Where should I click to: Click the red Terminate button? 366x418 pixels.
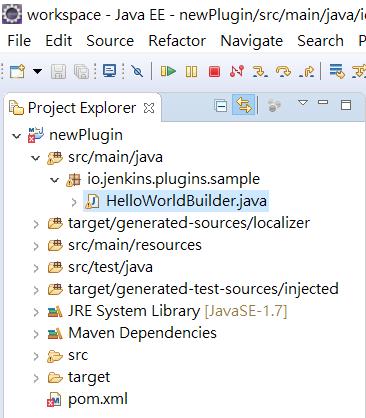coord(214,71)
